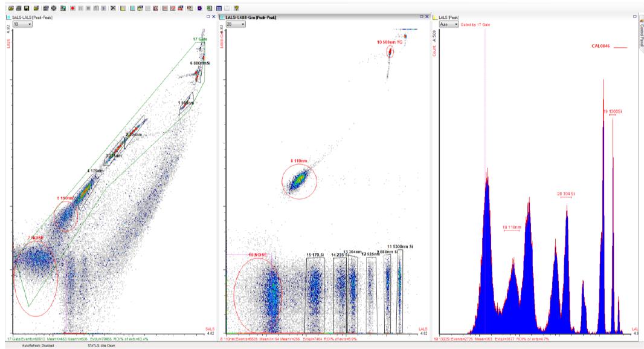Image resolution: width=644 pixels, height=349 pixels.
Task: Click the '15 179 Si' gate label
Action: [x=315, y=255]
